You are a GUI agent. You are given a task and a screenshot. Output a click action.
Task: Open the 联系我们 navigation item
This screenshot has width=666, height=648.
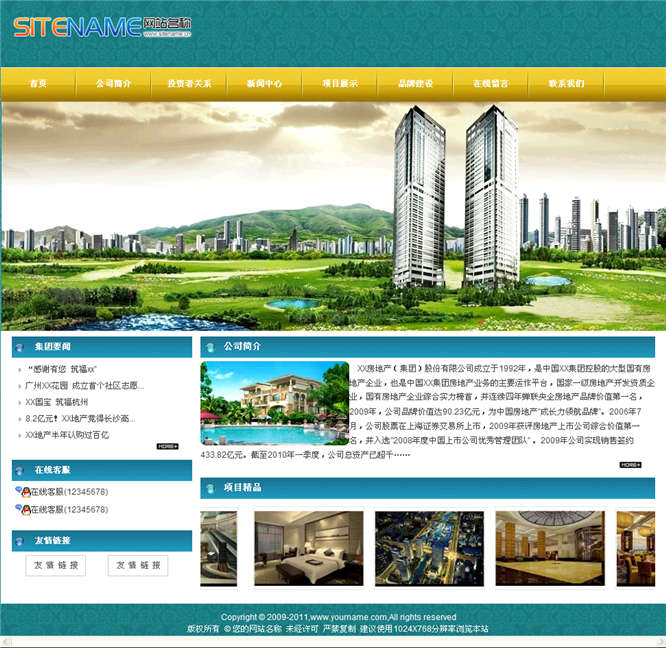coord(566,84)
